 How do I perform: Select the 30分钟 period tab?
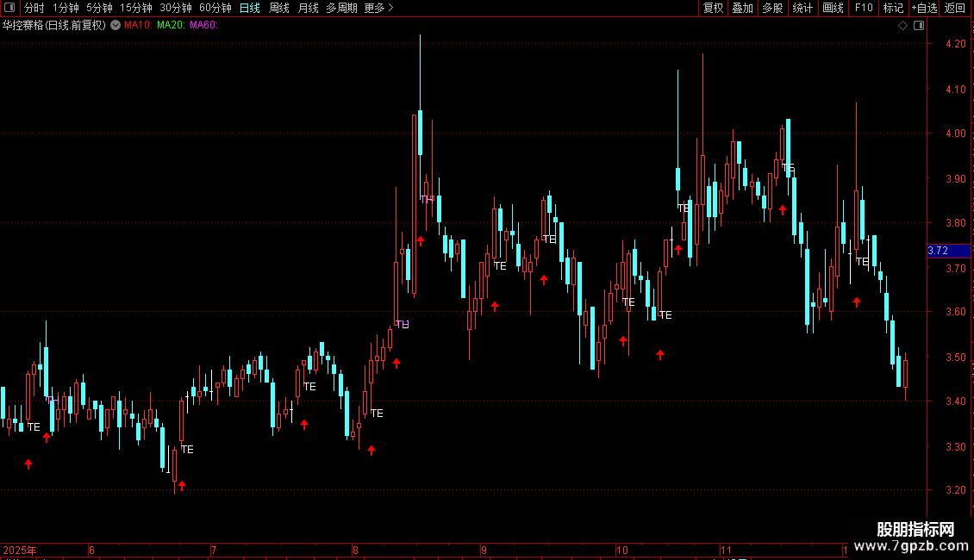(x=176, y=8)
